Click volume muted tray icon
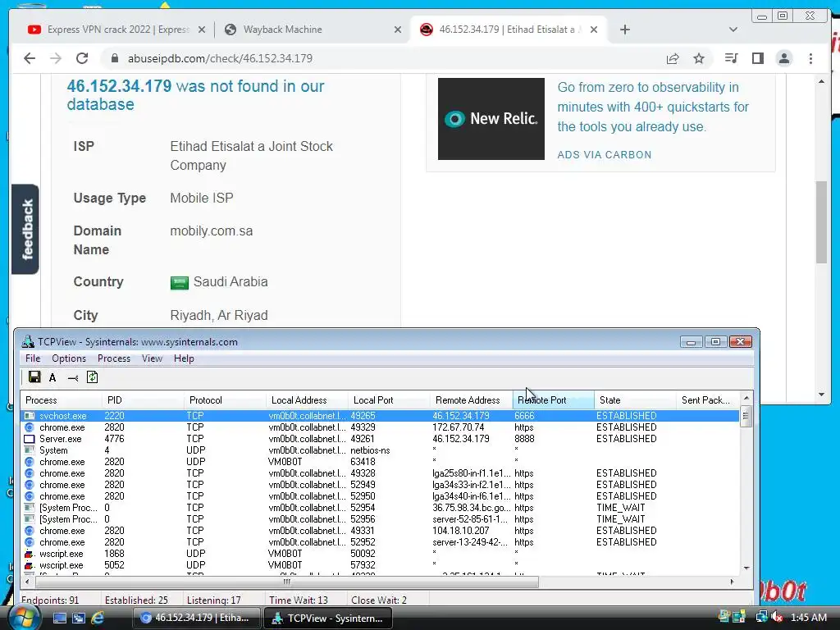 pos(776,617)
